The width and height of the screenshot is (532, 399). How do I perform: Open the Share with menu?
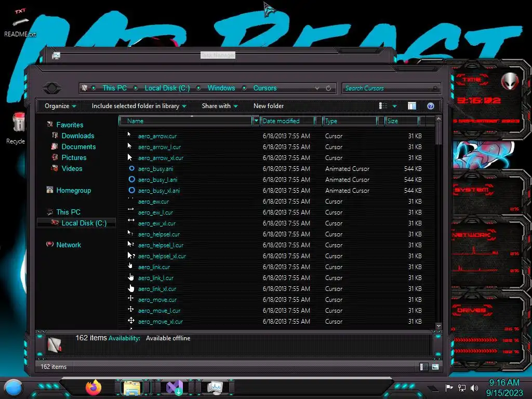[220, 106]
